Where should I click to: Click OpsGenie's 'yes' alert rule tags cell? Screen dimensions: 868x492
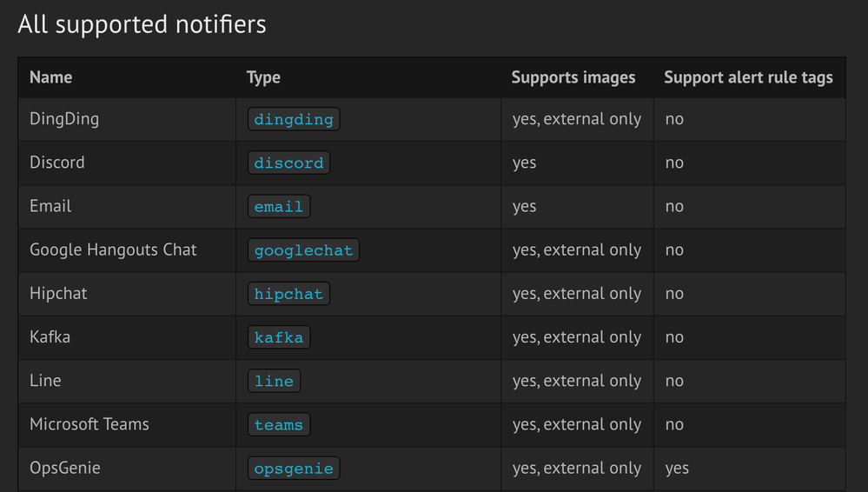pos(677,468)
